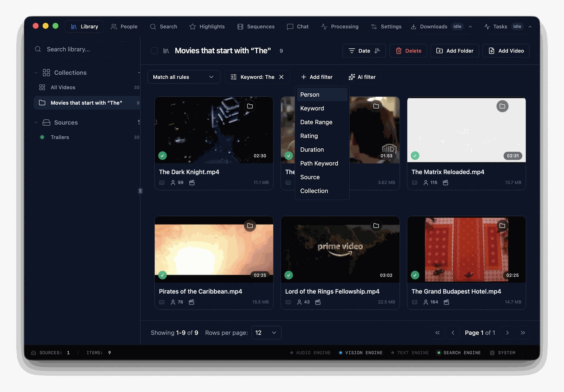Choose Date Range from filter menu
This screenshot has width=564, height=392.
coord(322,122)
